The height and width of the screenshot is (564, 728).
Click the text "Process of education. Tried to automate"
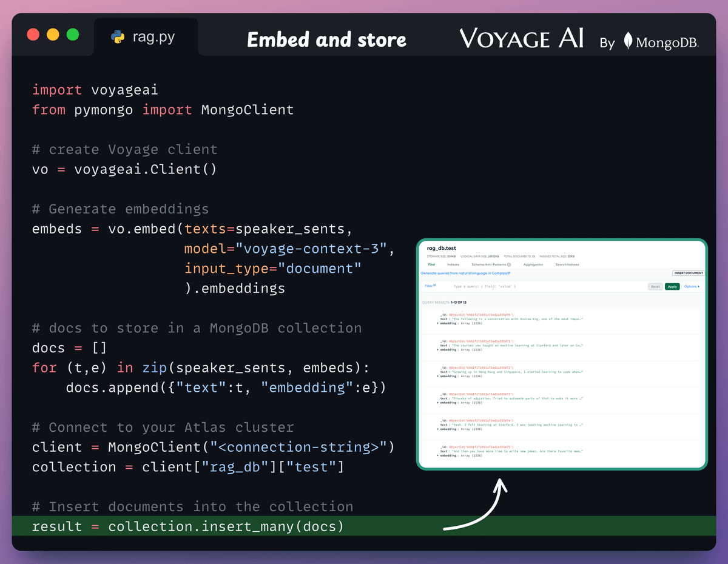point(489,398)
